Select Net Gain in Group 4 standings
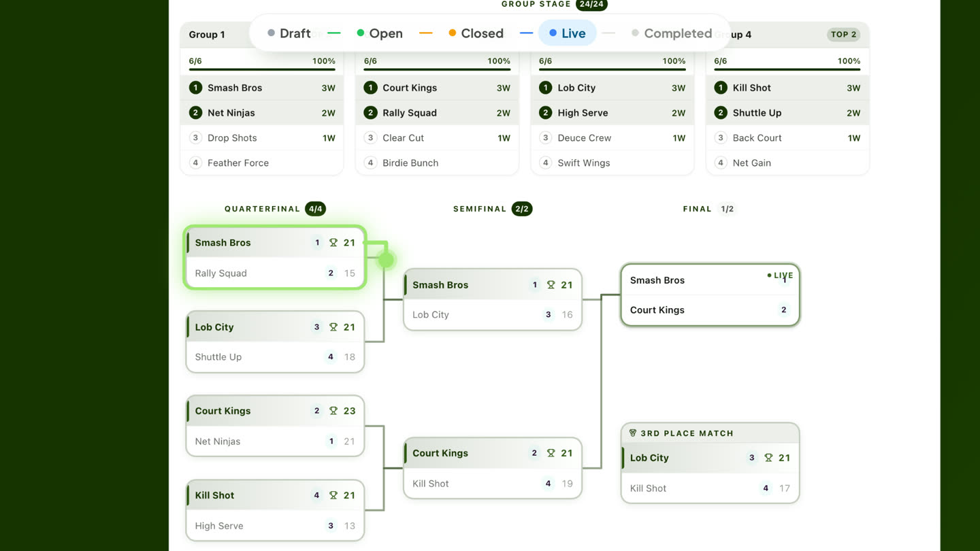This screenshot has height=551, width=980. [787, 163]
